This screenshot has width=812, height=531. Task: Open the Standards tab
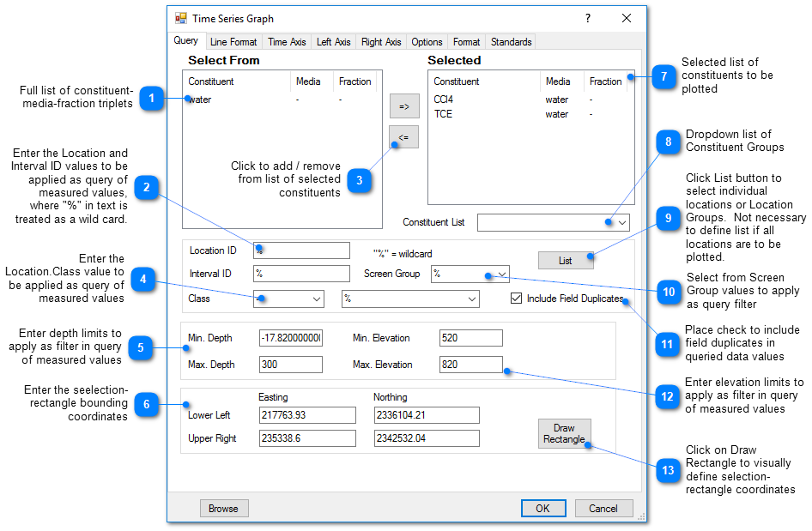click(x=510, y=41)
